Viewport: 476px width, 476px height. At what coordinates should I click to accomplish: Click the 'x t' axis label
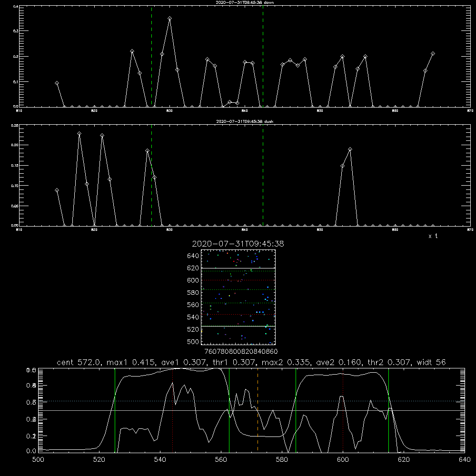433,236
